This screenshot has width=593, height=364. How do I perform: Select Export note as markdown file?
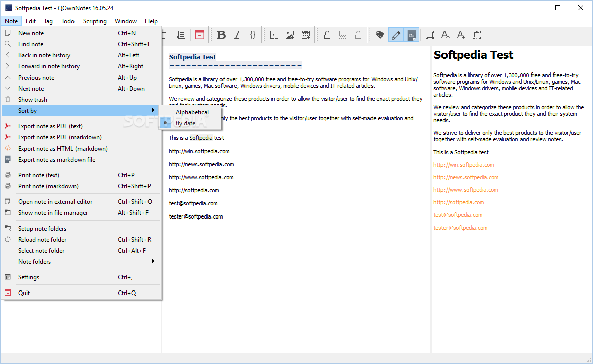point(81,159)
